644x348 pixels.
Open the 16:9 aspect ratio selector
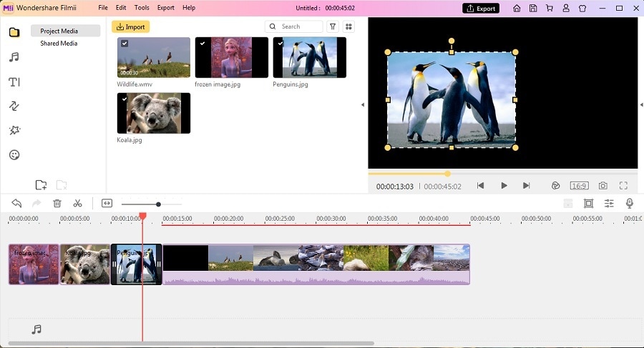[579, 186]
